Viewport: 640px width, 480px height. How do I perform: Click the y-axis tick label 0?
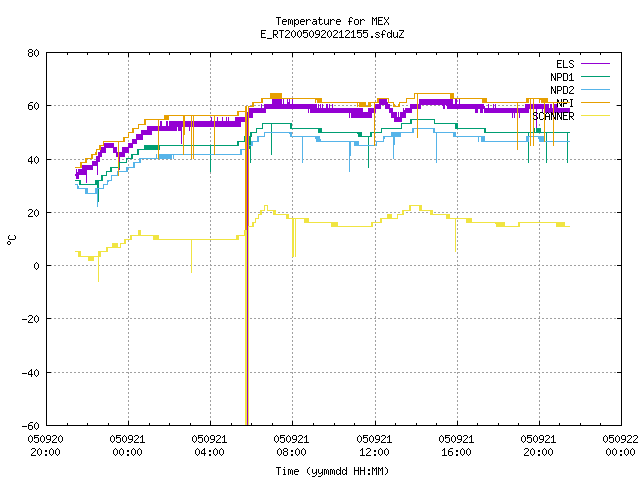click(36, 266)
